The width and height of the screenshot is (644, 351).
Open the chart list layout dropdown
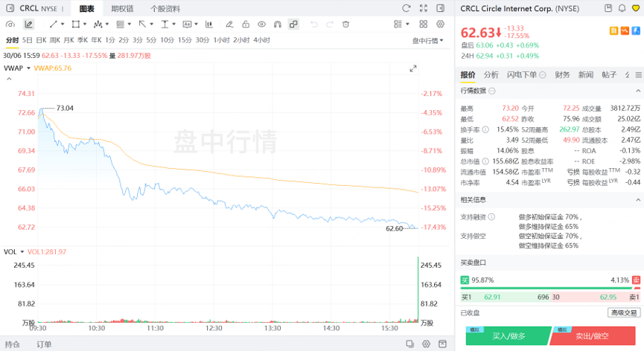pos(401,25)
